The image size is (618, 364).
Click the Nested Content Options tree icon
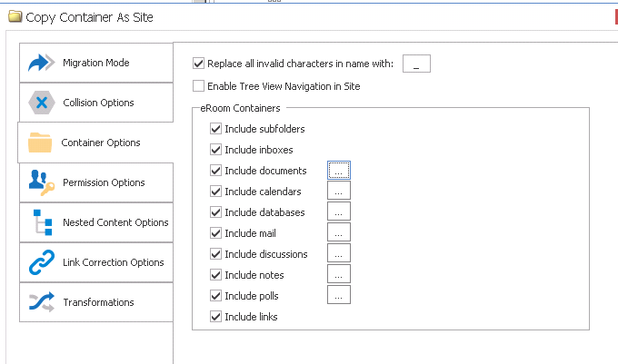coord(42,222)
